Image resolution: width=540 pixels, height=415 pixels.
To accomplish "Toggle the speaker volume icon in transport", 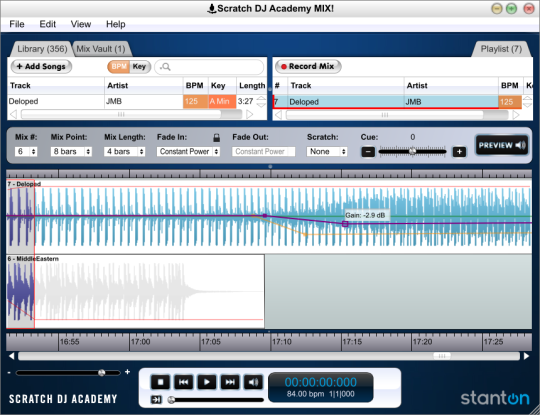I will click(x=253, y=382).
